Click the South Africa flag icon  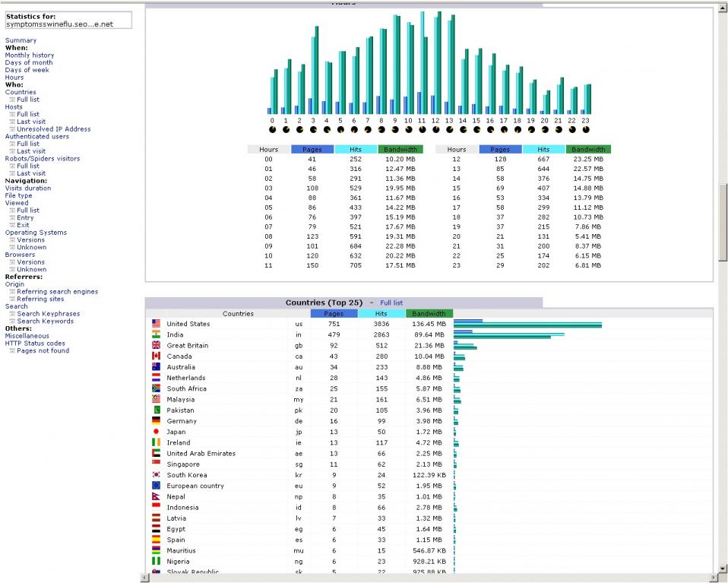click(x=156, y=388)
